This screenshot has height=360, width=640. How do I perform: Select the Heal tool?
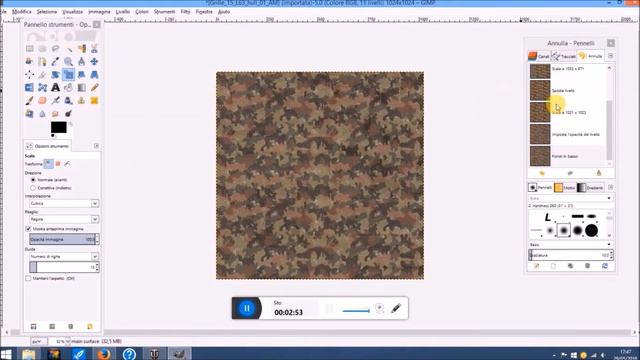(x=94, y=100)
